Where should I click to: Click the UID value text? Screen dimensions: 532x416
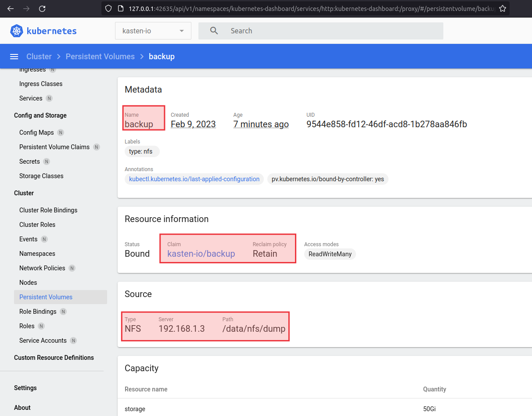click(387, 124)
